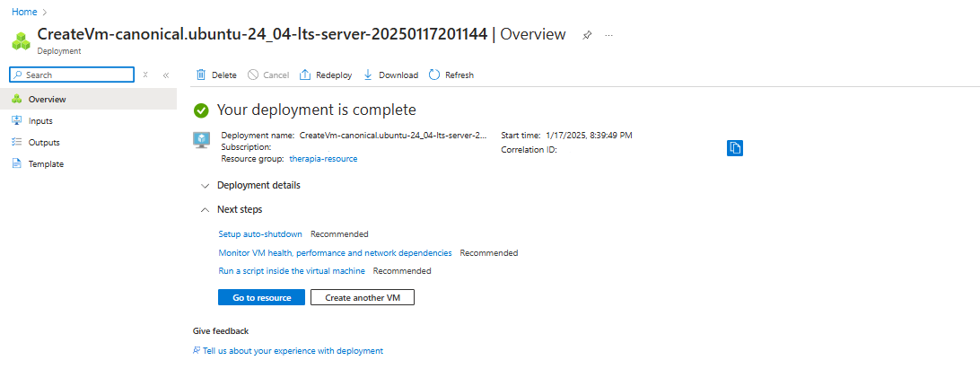This screenshot has height=378, width=980.
Task: Click the Redeploy upload icon
Action: click(x=306, y=75)
